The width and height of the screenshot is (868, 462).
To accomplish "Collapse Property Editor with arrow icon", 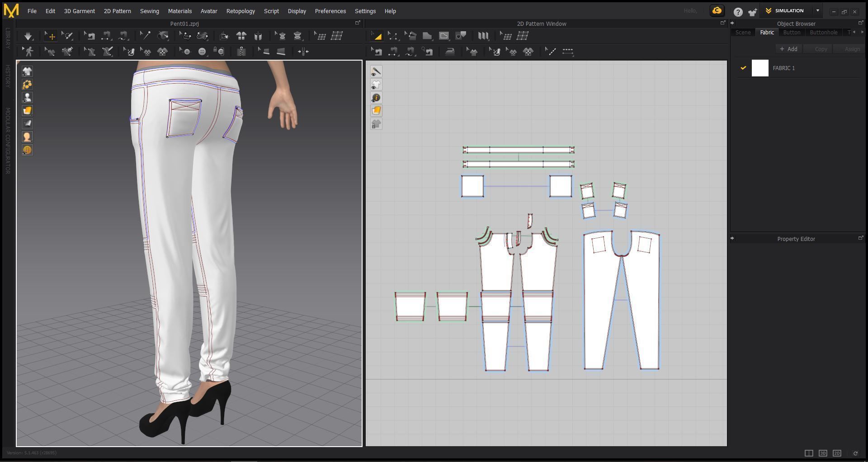I will 732,239.
